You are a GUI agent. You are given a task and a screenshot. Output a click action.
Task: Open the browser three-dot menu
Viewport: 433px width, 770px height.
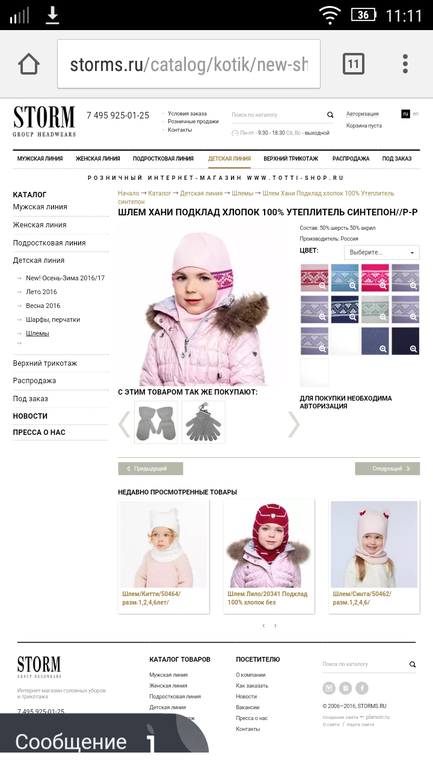point(405,64)
